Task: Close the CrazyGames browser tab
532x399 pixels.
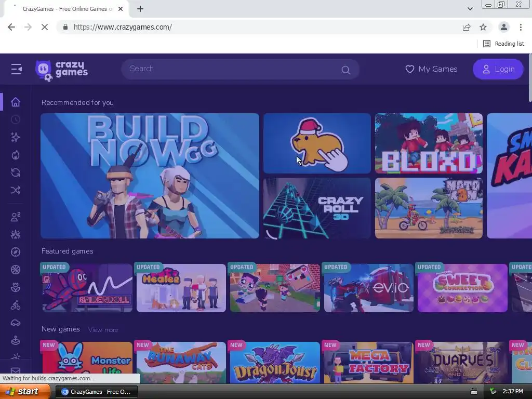Action: (121, 9)
